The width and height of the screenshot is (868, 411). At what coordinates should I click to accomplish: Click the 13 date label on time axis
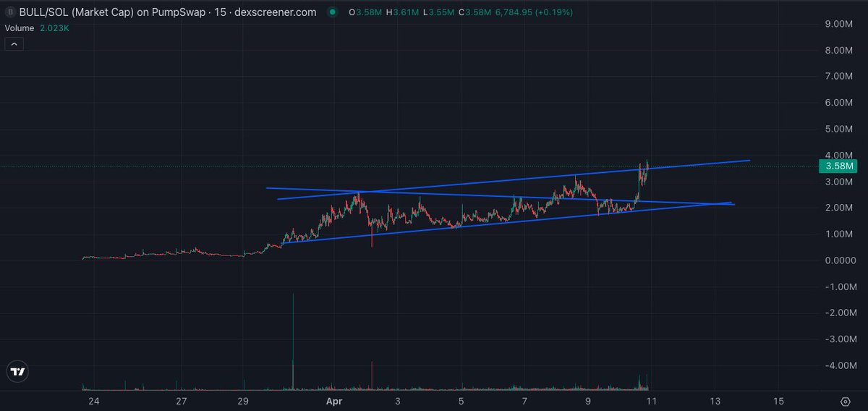(715, 402)
